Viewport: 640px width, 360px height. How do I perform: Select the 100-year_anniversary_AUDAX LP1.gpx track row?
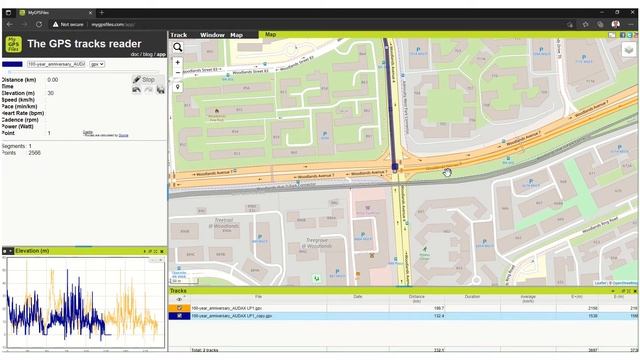(403, 308)
